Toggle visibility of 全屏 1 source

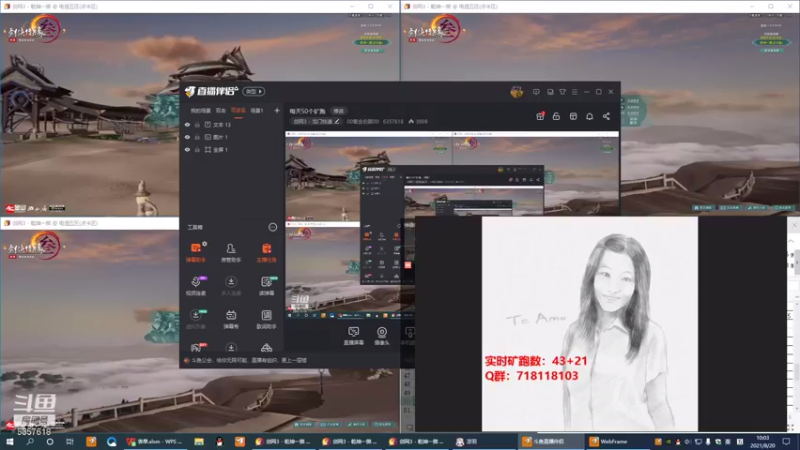click(x=187, y=149)
